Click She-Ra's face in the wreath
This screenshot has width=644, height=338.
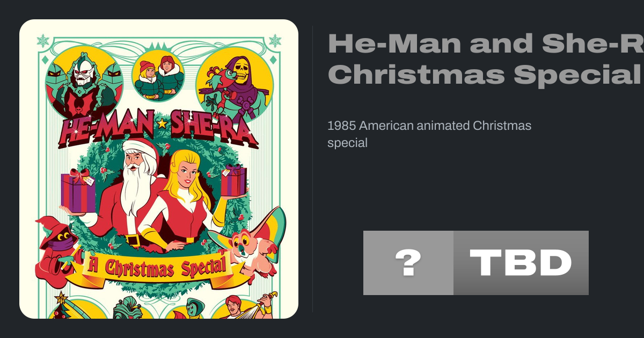coord(185,172)
